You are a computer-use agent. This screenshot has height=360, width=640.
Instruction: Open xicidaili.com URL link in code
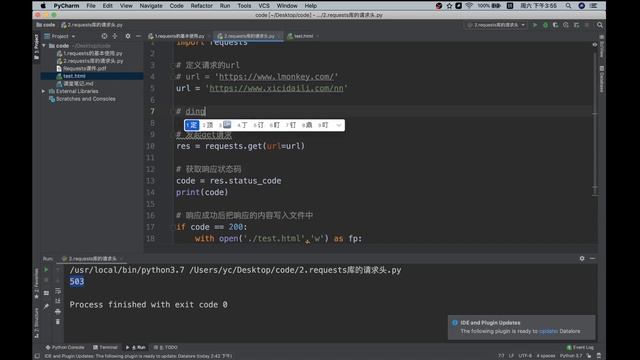coord(276,88)
